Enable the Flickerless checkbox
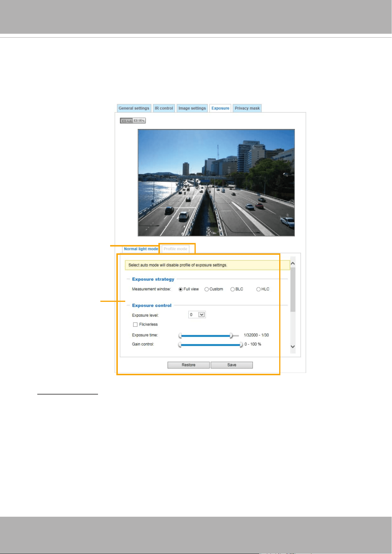Image resolution: width=392 pixels, height=554 pixels. tap(135, 325)
